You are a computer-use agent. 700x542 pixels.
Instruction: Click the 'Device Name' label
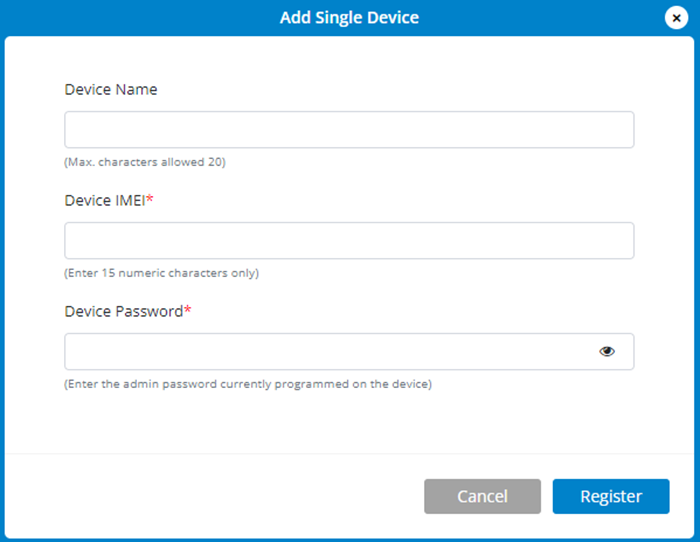111,89
